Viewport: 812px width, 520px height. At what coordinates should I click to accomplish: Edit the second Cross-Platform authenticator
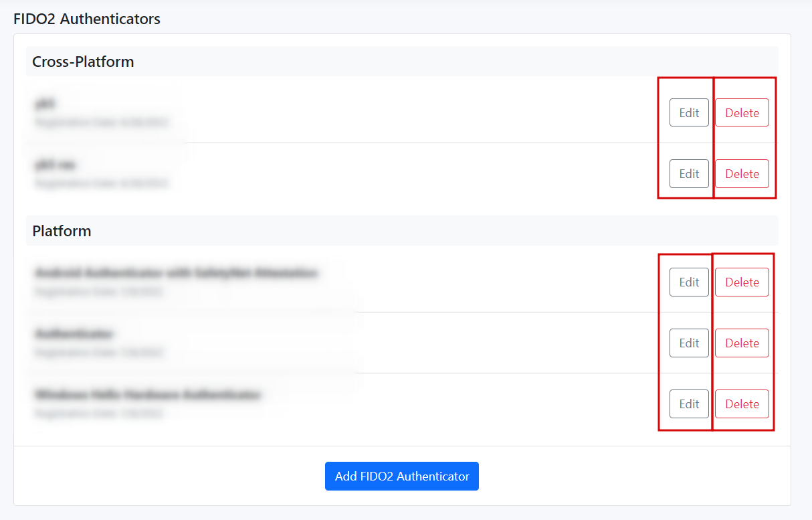pyautogui.click(x=689, y=173)
